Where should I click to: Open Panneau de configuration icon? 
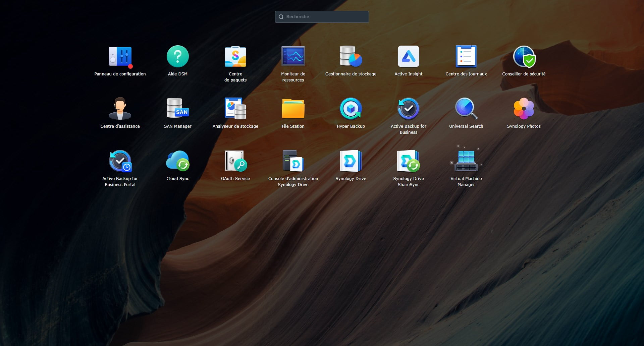click(120, 56)
